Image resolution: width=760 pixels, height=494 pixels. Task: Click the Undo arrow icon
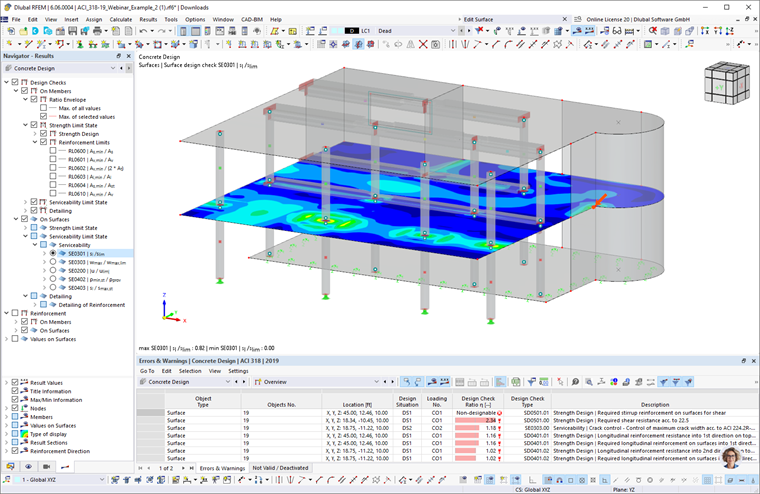143,31
